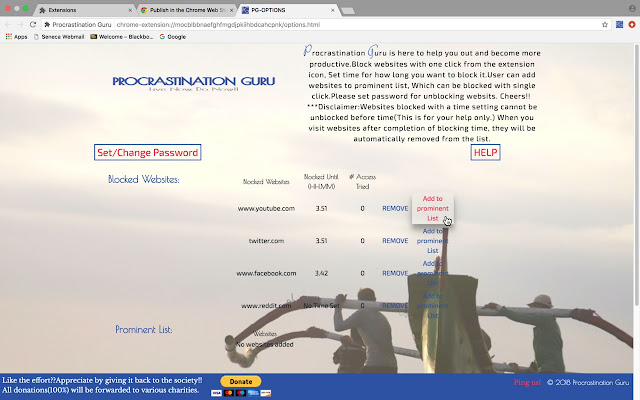Image resolution: width=640 pixels, height=400 pixels.
Task: Click the page vertical scrollbar
Action: click(x=637, y=176)
